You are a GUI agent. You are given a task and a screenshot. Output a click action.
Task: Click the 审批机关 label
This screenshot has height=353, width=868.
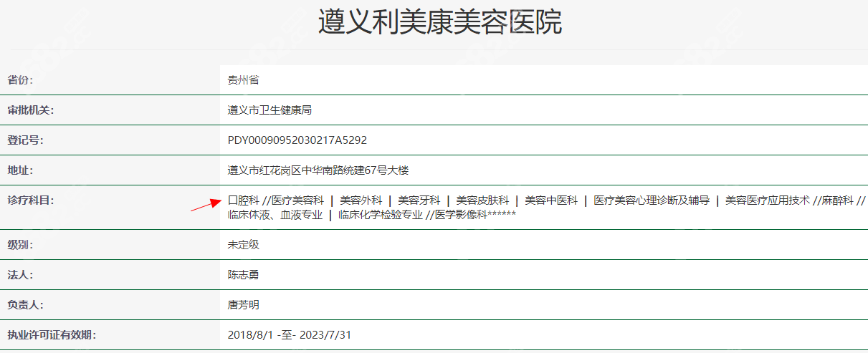coord(31,110)
